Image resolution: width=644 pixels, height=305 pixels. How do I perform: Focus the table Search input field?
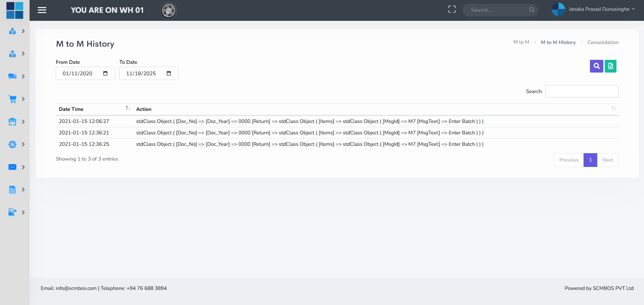[x=582, y=91]
